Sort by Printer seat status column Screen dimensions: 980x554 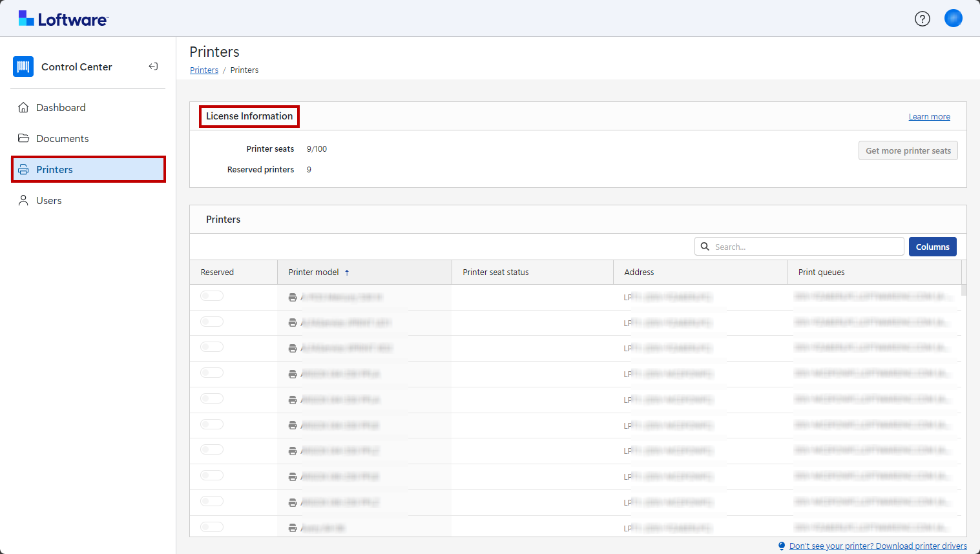tap(495, 272)
